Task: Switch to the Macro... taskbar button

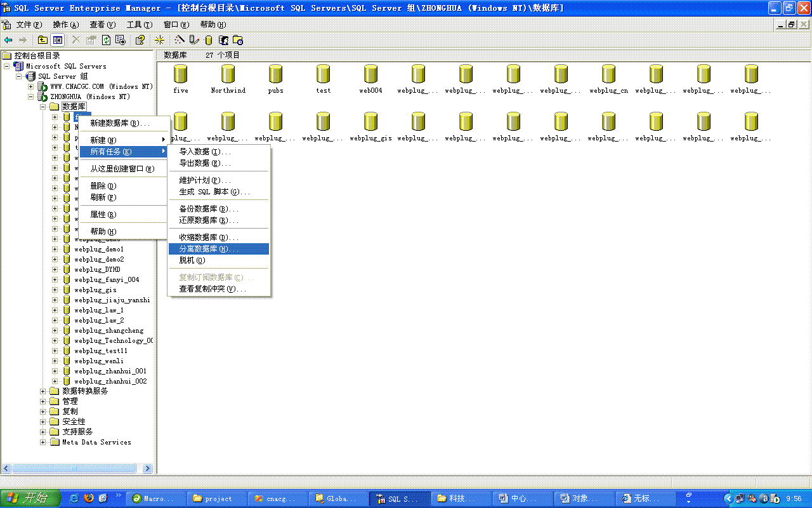Action: click(157, 498)
